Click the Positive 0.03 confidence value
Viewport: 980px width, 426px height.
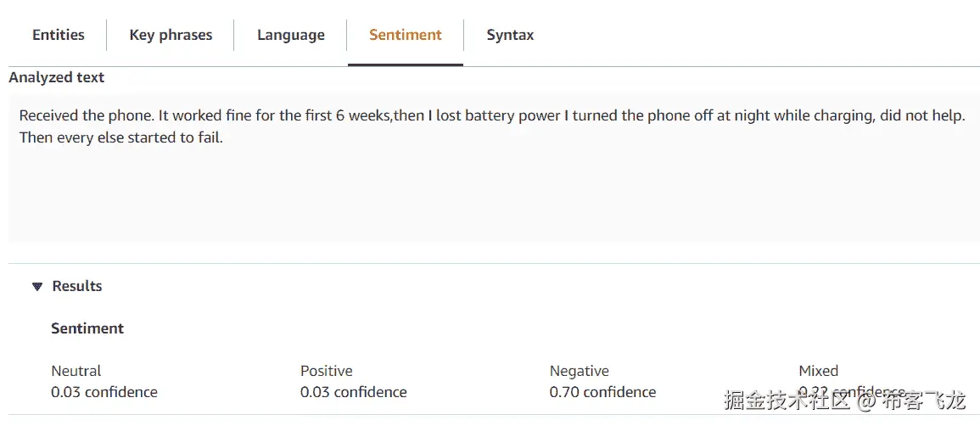click(354, 392)
